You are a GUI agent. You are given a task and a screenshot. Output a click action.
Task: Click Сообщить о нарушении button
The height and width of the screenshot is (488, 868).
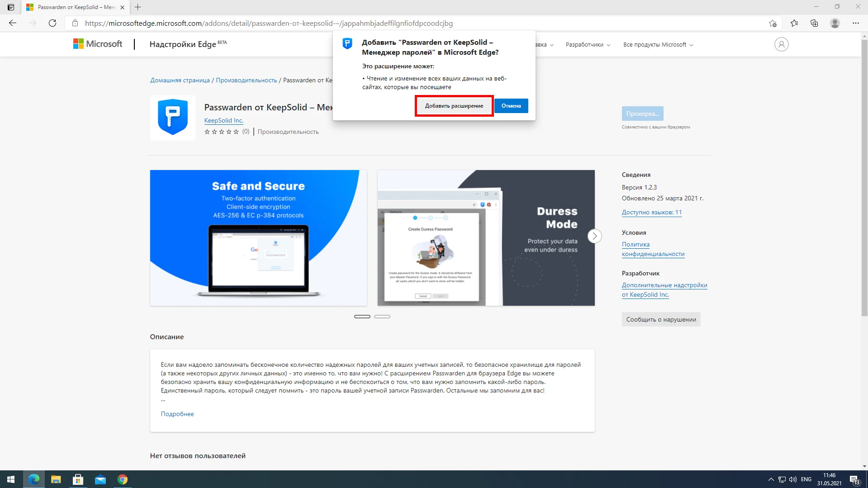pos(661,319)
